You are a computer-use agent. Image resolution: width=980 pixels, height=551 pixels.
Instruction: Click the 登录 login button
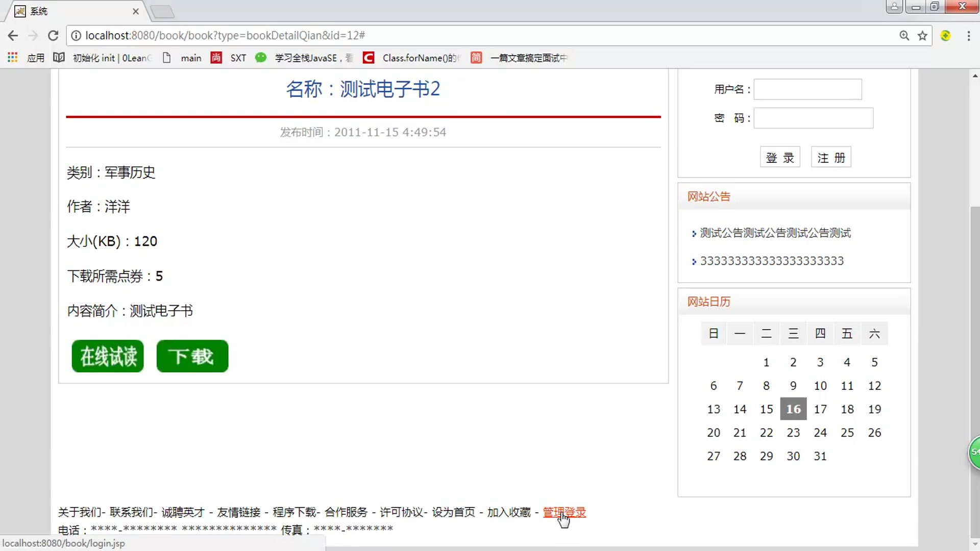780,157
